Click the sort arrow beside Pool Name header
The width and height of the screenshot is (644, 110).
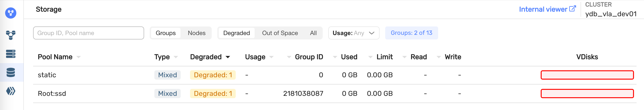click(x=79, y=57)
